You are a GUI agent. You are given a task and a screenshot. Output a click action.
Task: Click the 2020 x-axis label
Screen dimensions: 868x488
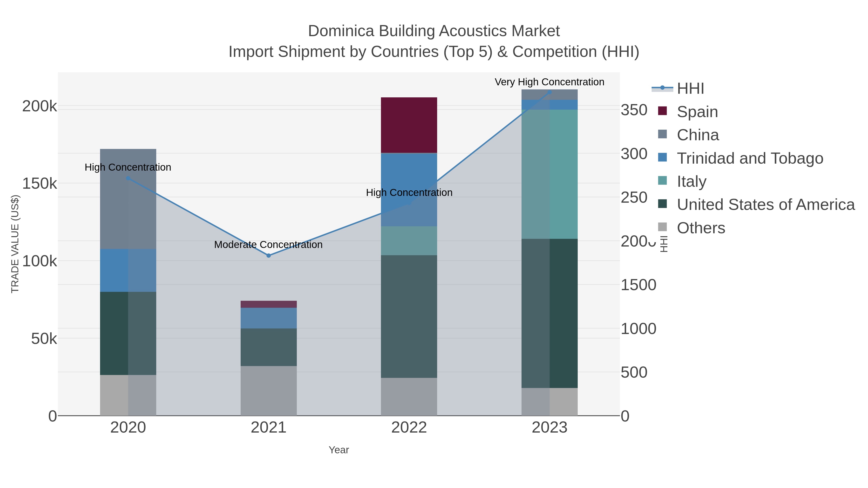128,428
